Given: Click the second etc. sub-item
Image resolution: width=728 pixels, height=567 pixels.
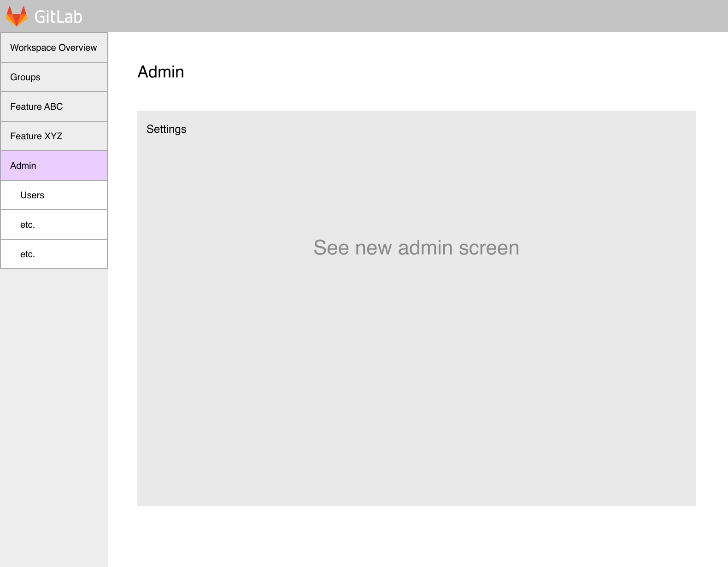Looking at the screenshot, I should point(54,254).
